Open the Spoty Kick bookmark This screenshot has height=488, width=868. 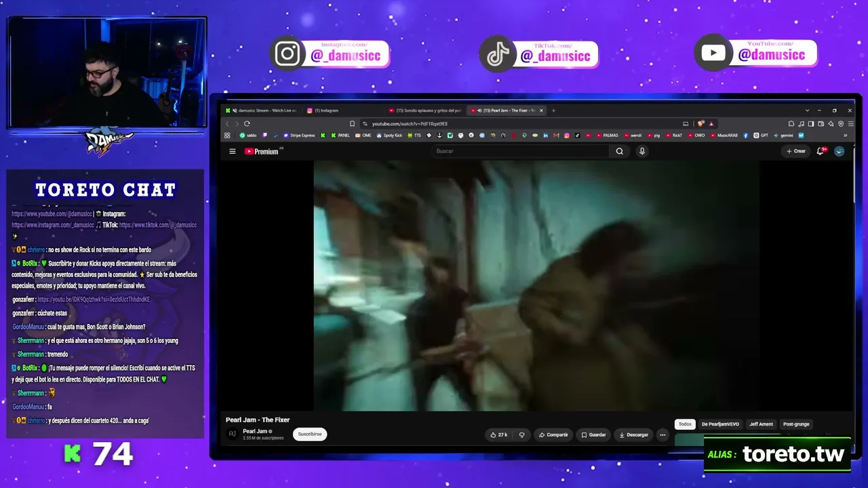click(x=389, y=136)
